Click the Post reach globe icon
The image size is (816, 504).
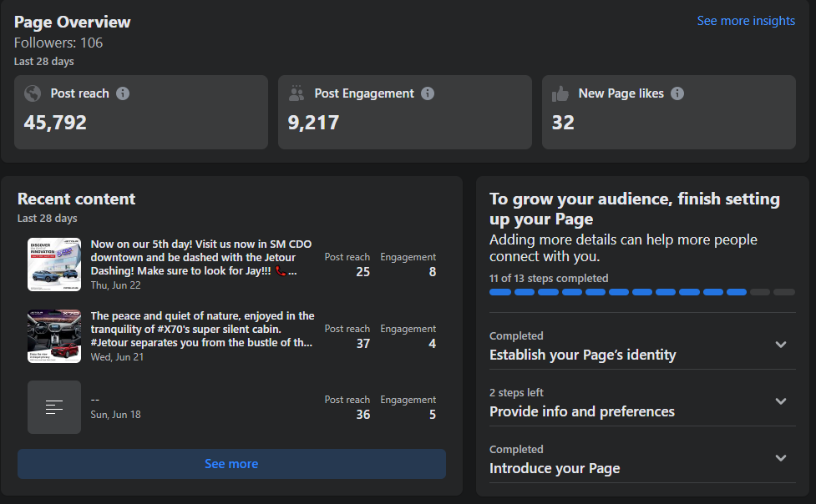click(x=33, y=93)
